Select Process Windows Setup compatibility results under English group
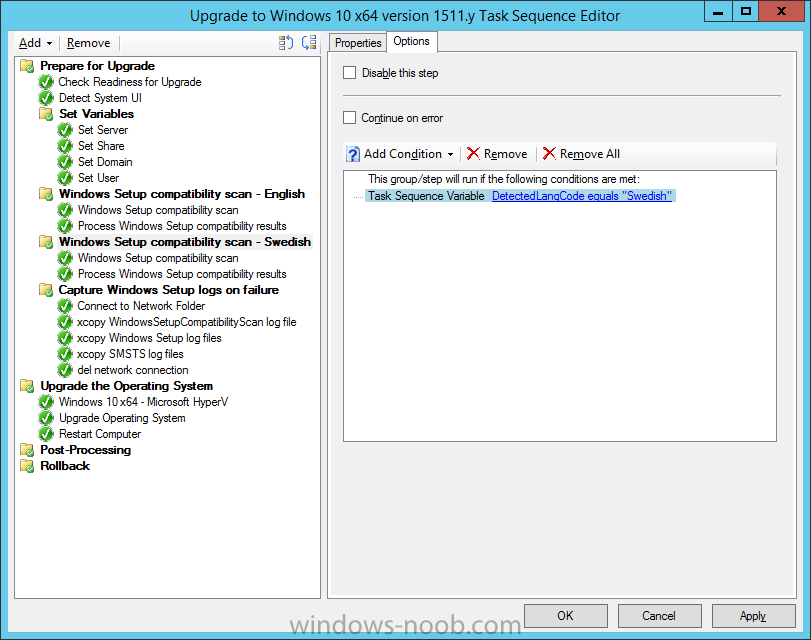811x640 pixels. (182, 226)
